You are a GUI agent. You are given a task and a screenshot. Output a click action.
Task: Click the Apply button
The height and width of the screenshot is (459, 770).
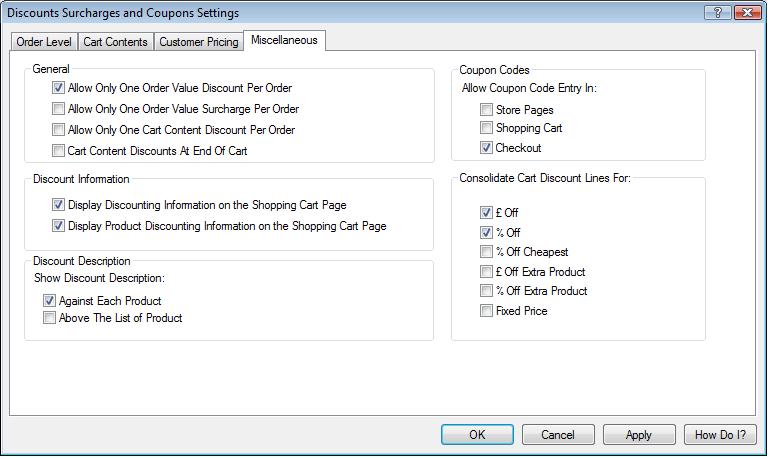(638, 435)
